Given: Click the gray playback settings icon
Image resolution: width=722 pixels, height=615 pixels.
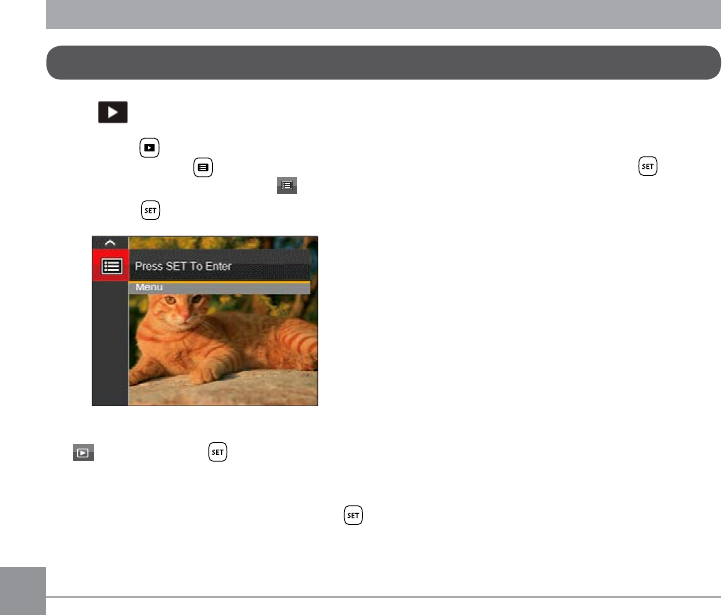Looking at the screenshot, I should (83, 453).
